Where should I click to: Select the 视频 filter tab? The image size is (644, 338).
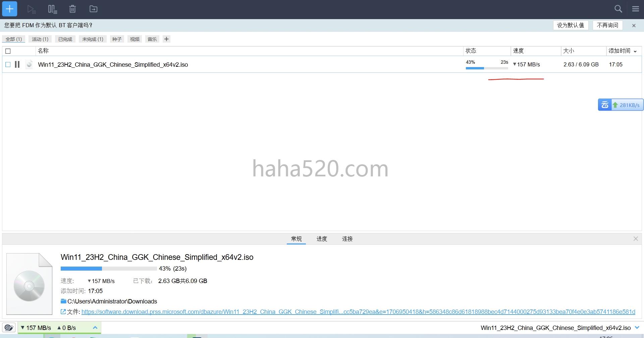[135, 39]
